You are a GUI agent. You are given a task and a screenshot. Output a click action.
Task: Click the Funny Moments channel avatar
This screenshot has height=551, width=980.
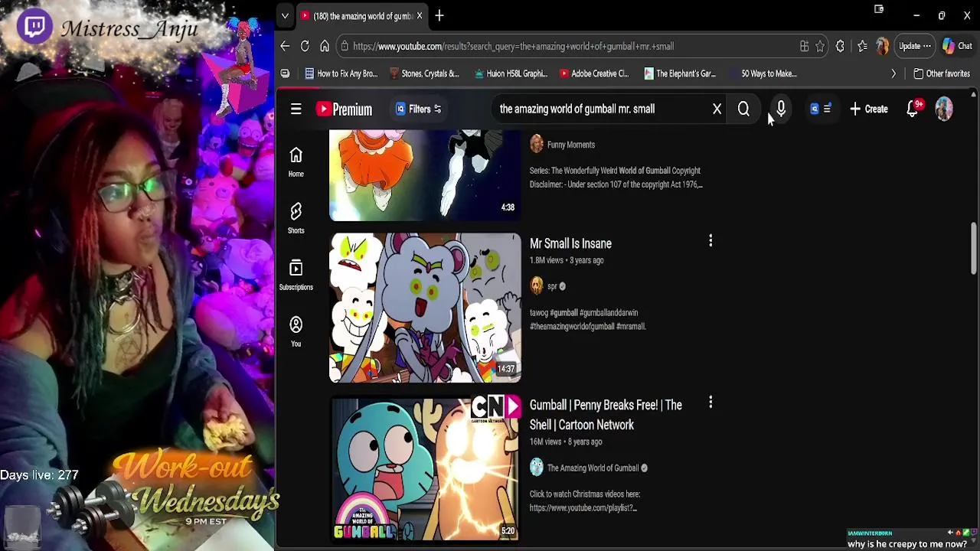point(537,145)
